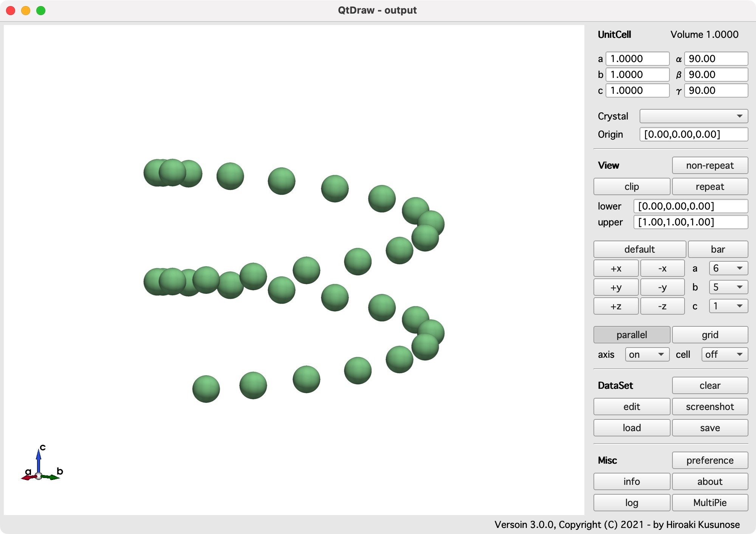Clear the DataSet
The image size is (756, 534).
pos(710,385)
